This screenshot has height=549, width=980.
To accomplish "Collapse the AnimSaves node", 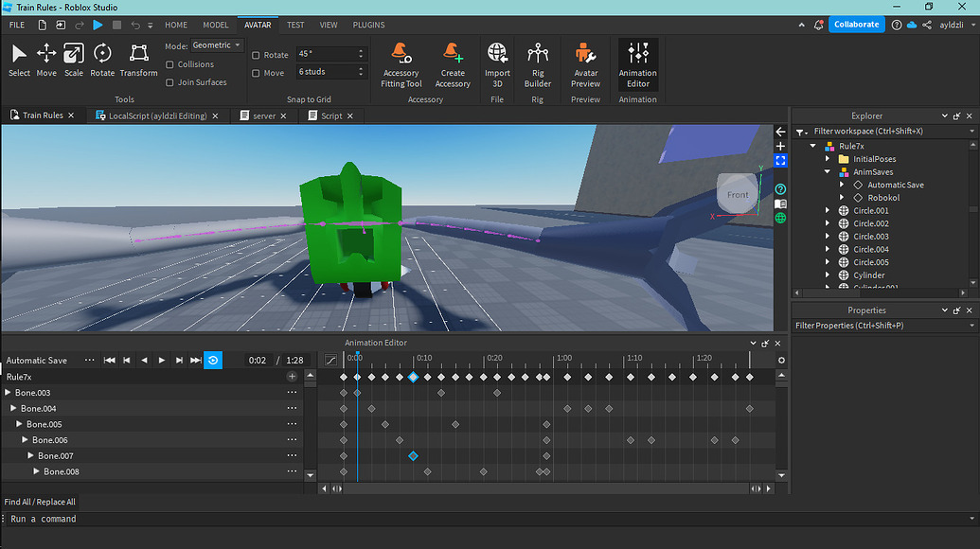I will 828,171.
